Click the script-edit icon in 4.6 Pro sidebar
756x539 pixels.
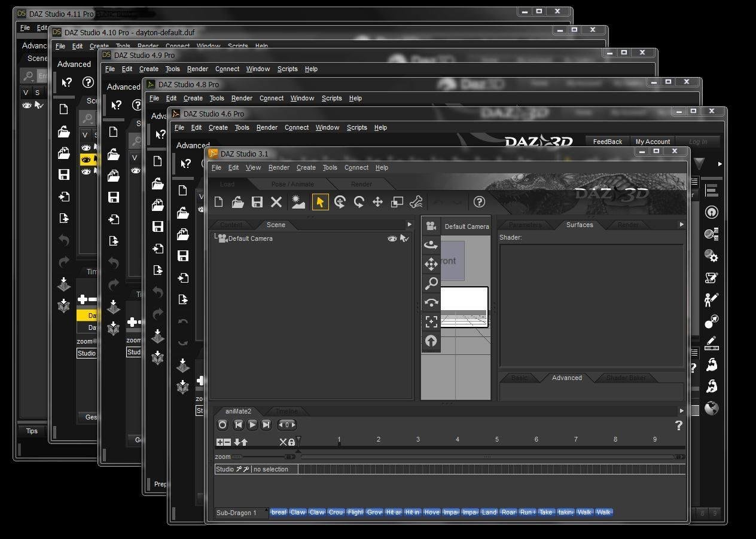711,278
